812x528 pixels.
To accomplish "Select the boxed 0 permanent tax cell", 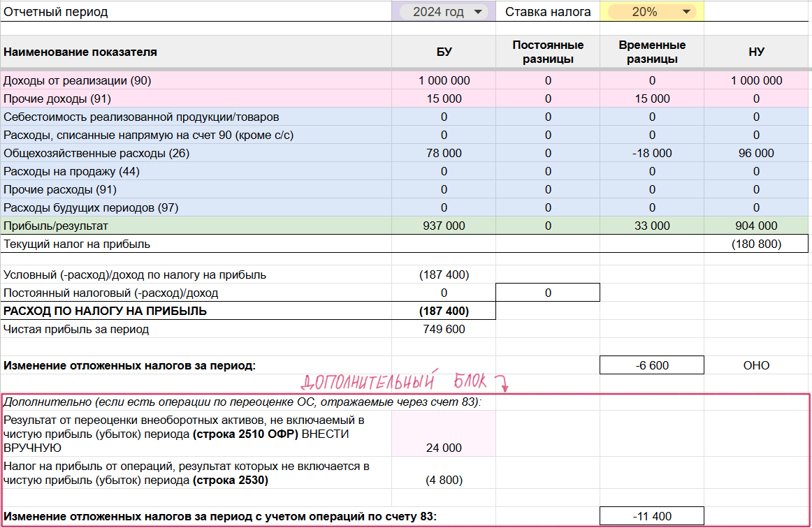I will tap(548, 293).
